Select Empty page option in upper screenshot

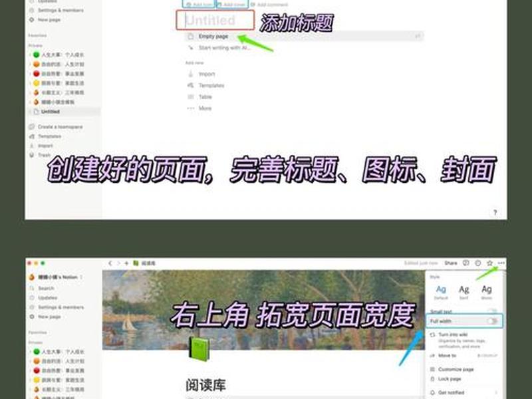(x=304, y=37)
